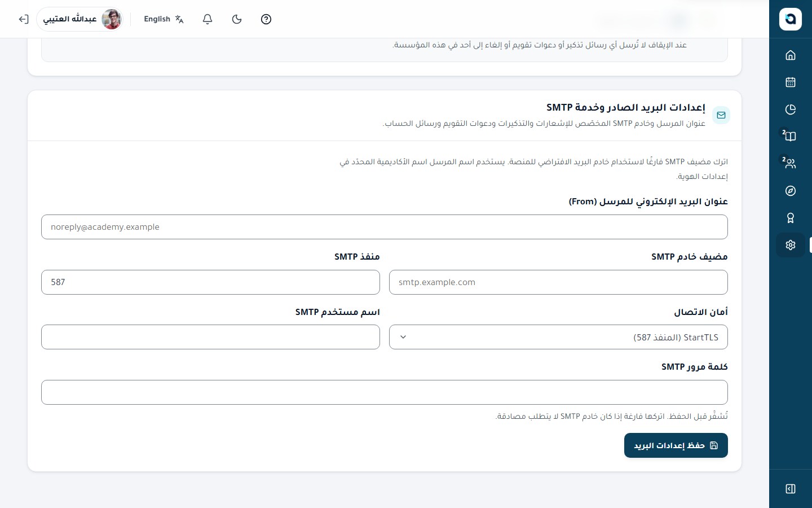Open the pie chart analytics icon
Viewport: 812px width, 508px height.
(x=791, y=109)
